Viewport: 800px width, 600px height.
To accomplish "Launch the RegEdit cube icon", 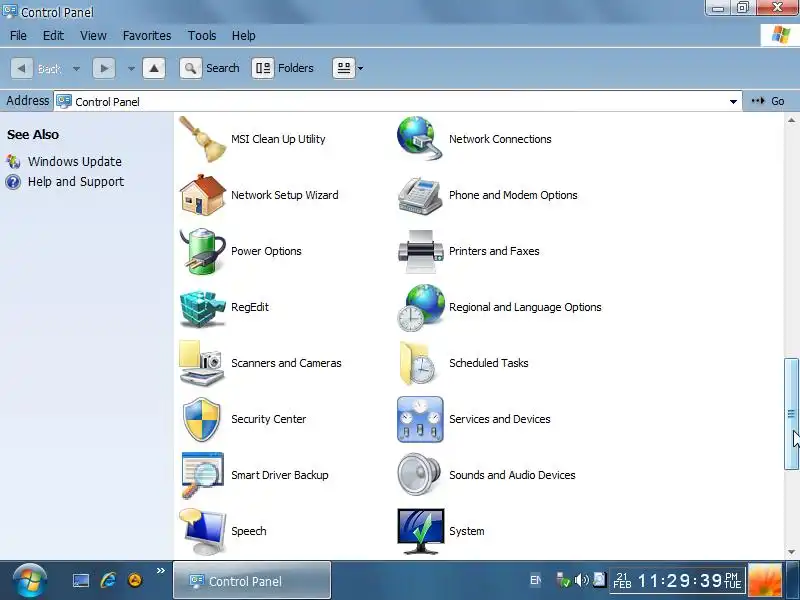I will click(202, 307).
